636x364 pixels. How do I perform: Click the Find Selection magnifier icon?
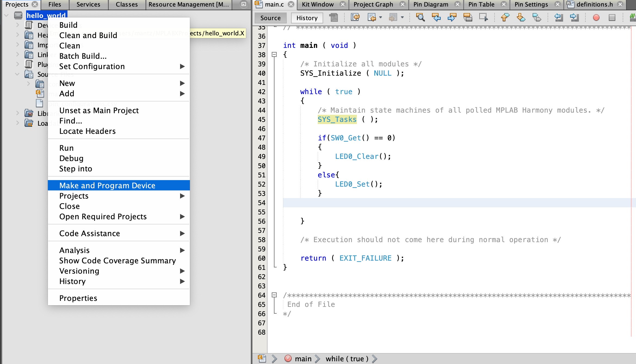click(420, 18)
